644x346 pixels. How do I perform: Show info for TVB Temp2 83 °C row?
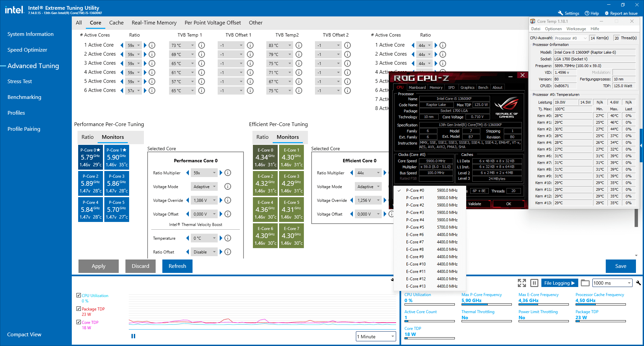[x=299, y=45]
